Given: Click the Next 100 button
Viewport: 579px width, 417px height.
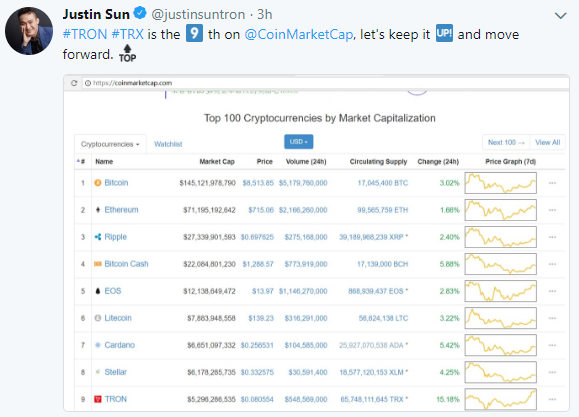Looking at the screenshot, I should (x=506, y=142).
